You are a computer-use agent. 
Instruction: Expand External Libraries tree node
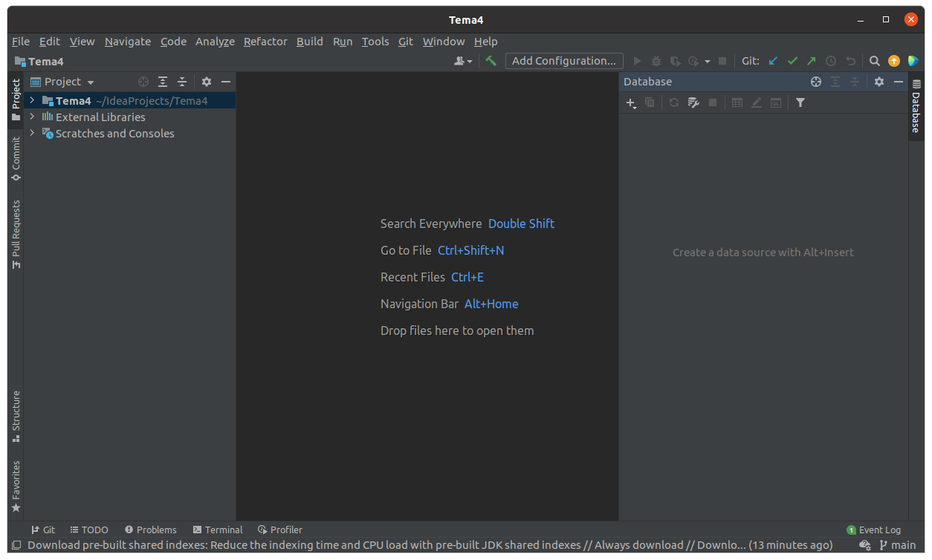[32, 117]
